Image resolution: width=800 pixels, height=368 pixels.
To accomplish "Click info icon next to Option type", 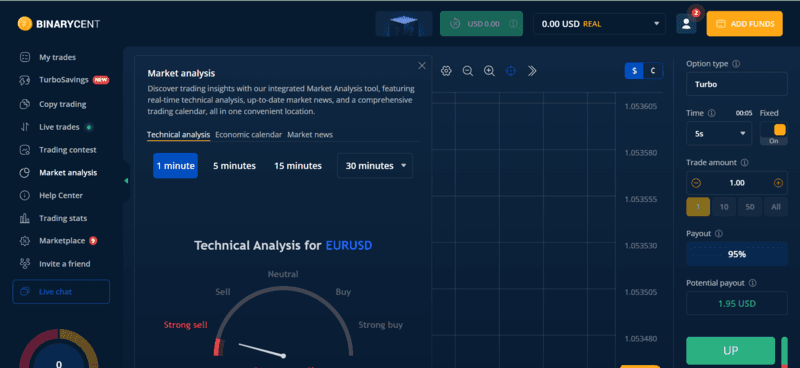I will (736, 64).
